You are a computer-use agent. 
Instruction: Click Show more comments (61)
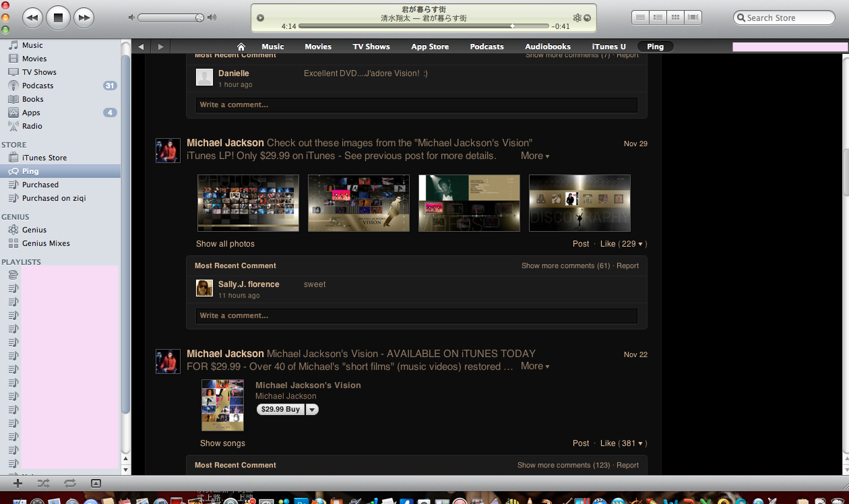(x=565, y=265)
